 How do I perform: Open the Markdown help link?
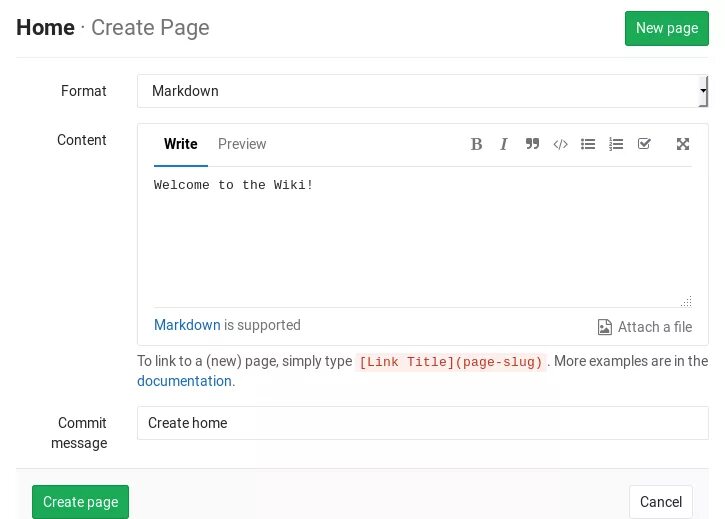[x=187, y=325]
